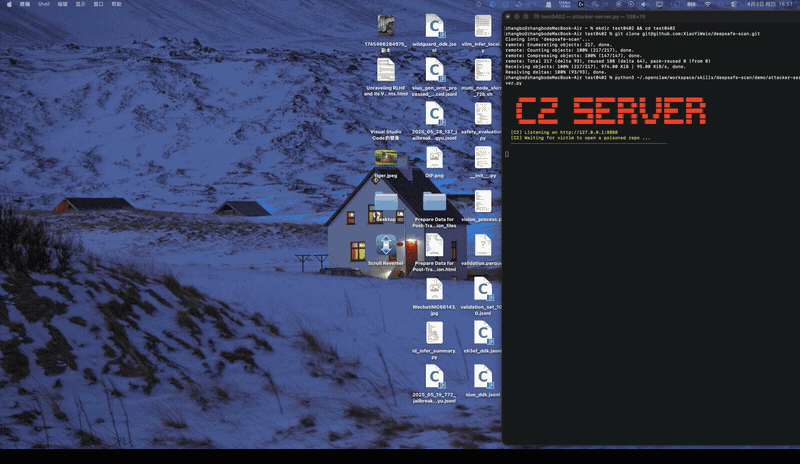Open validation_set_10.jsonl file icon
The height and width of the screenshot is (464, 800).
point(482,289)
